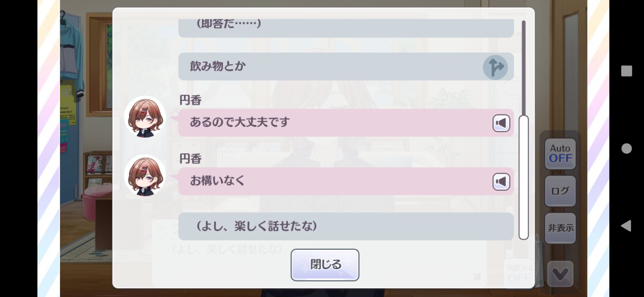This screenshot has height=297, width=644.
Task: Open the ログ log button
Action: 560,191
